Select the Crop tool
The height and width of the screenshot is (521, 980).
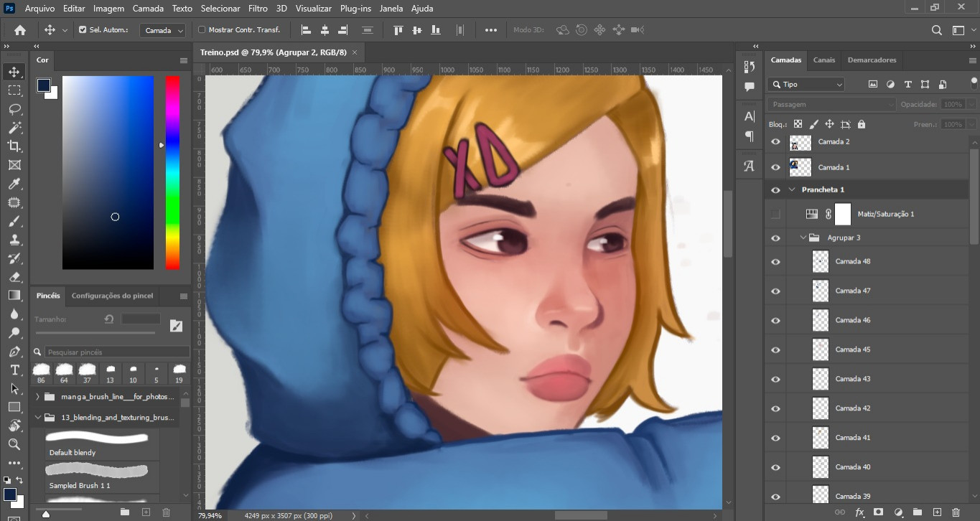click(x=14, y=146)
